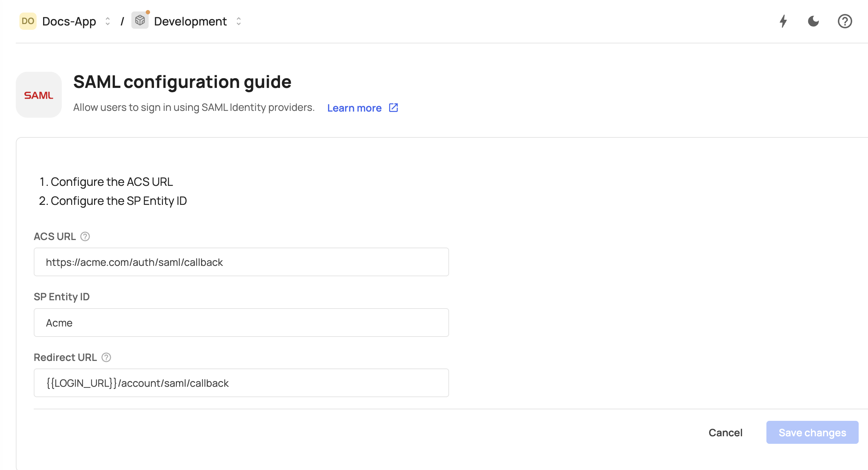868x470 pixels.
Task: Click the SAML configuration guide heading
Action: pos(182,82)
